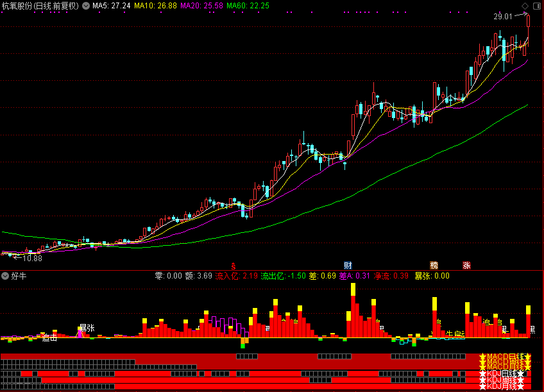
Task: Click the 零: 0.00 value
Action: pos(168,276)
